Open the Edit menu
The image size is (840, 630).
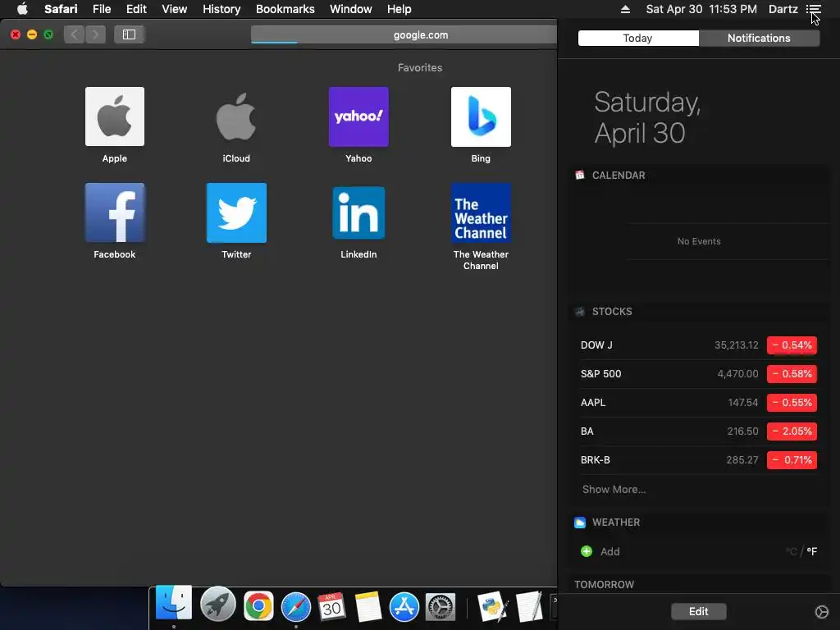[136, 9]
